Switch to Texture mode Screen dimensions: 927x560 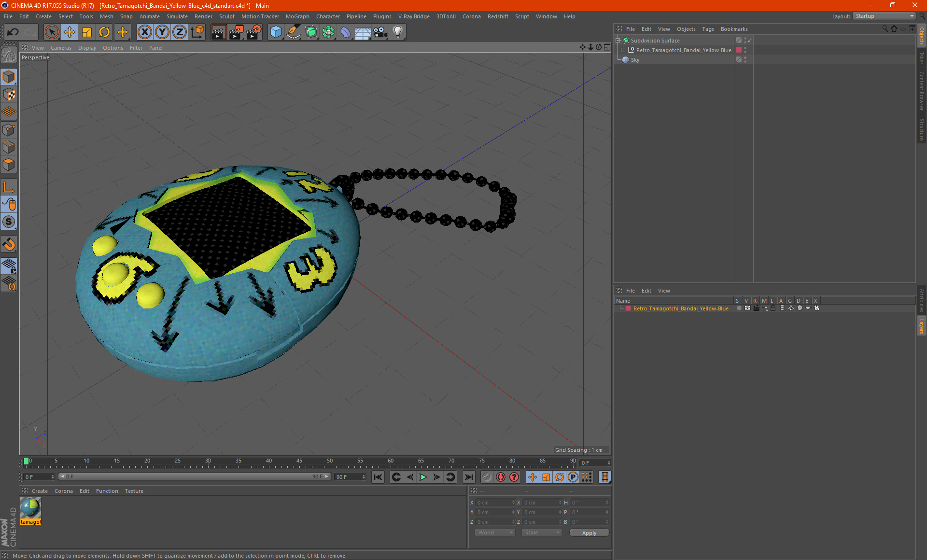coord(9,95)
